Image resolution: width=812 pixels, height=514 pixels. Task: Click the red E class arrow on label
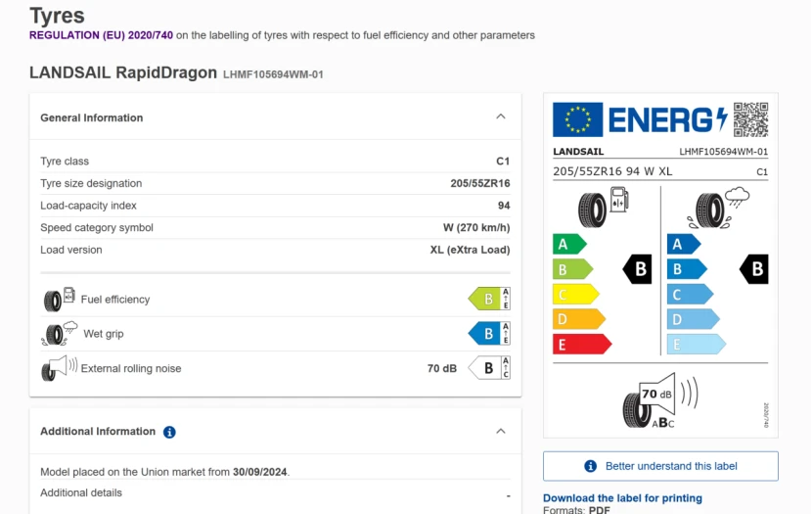pos(580,344)
